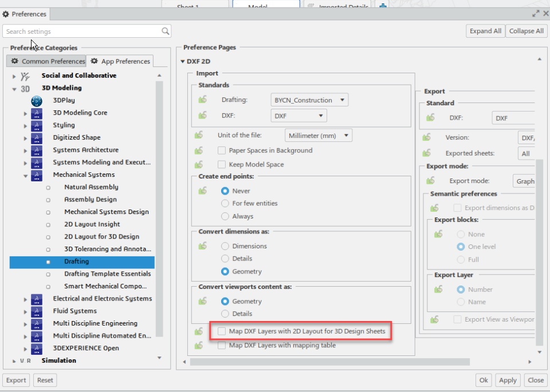550x392 pixels.
Task: Check Map DXF Layers with mapping table
Action: 221,346
